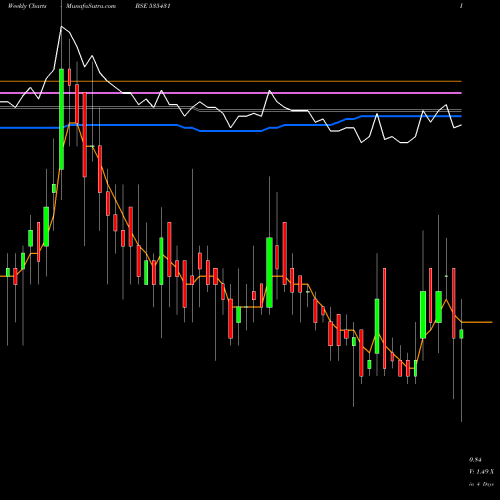Image resolution: width=500 pixels, height=500 pixels.
Task: Click the thick blue moving average line
Action: coord(231,125)
